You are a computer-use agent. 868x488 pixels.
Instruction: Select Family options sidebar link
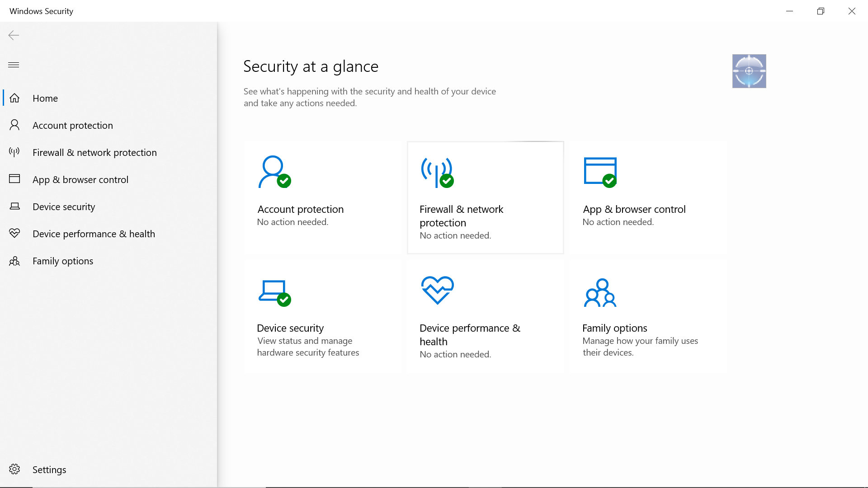click(62, 260)
